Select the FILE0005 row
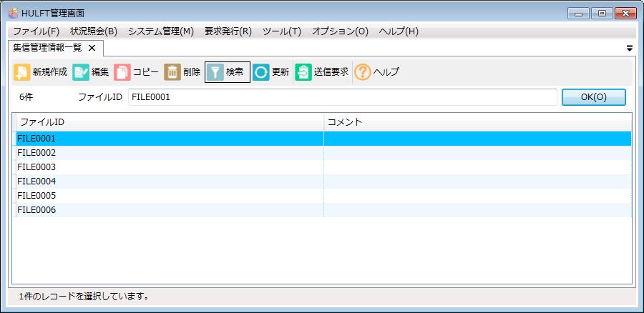This screenshot has height=313, width=644. coord(323,196)
